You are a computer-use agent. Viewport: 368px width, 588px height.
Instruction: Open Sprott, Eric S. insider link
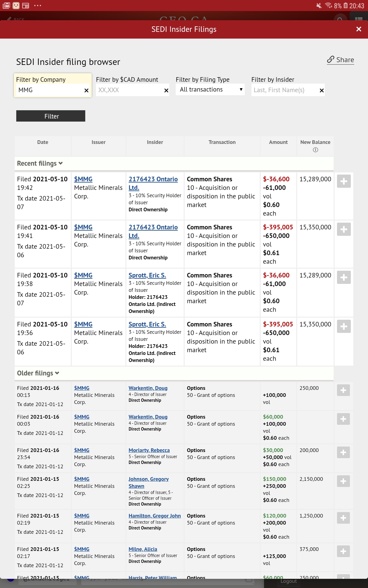point(147,275)
